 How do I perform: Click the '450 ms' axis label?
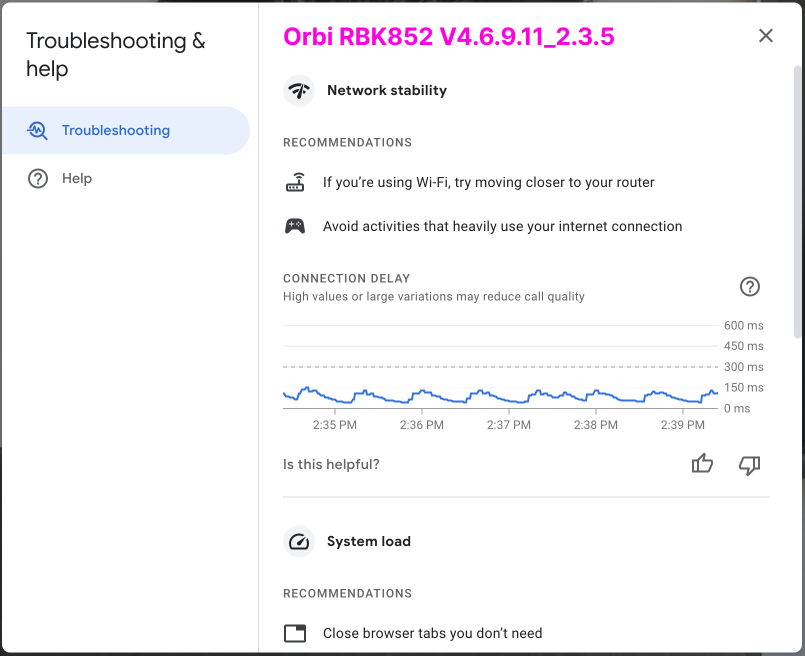[x=743, y=346]
